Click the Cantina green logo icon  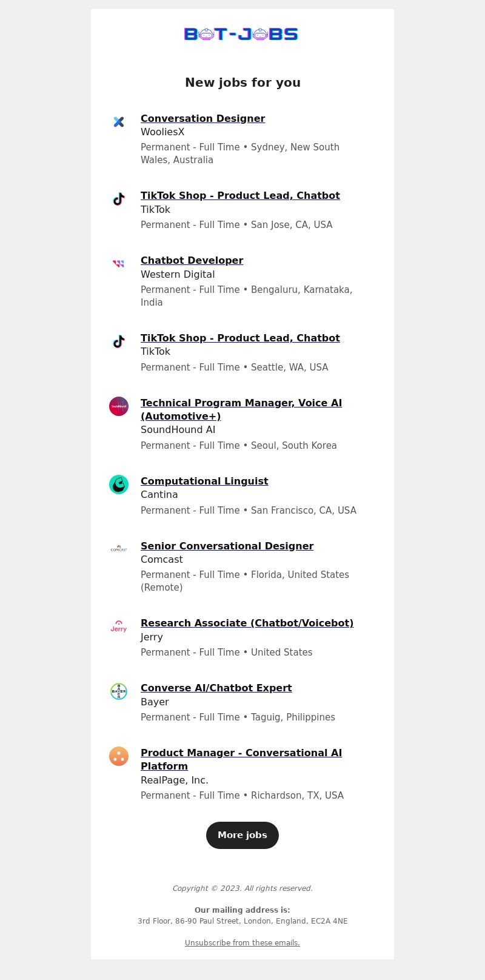point(119,485)
